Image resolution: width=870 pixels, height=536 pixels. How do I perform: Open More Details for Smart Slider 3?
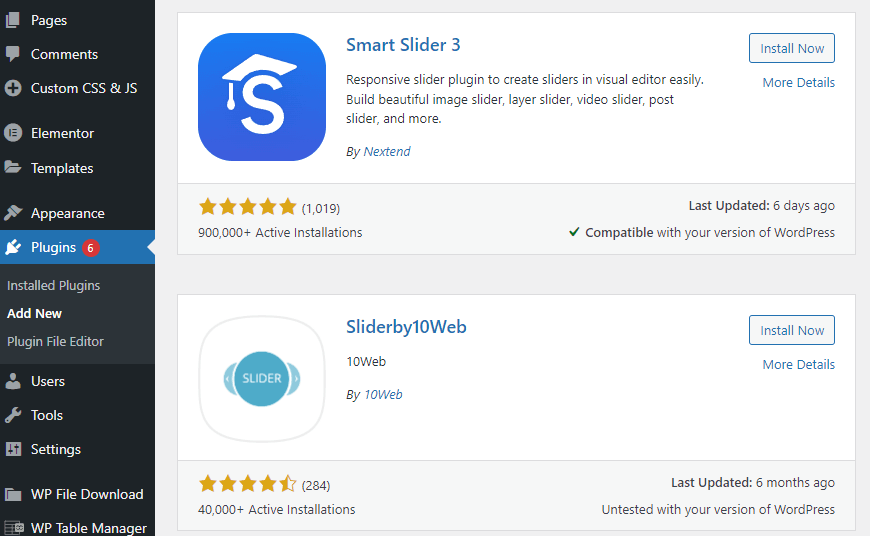click(x=798, y=83)
